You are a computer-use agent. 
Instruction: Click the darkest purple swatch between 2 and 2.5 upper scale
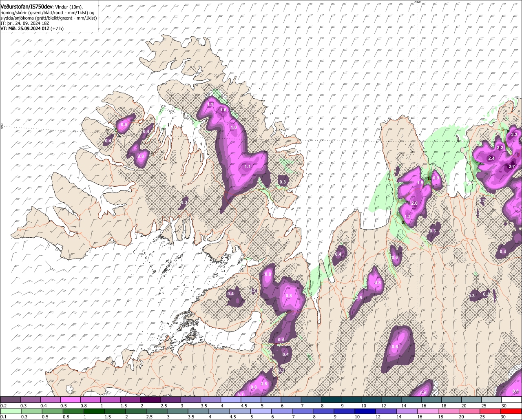[x=150, y=400]
